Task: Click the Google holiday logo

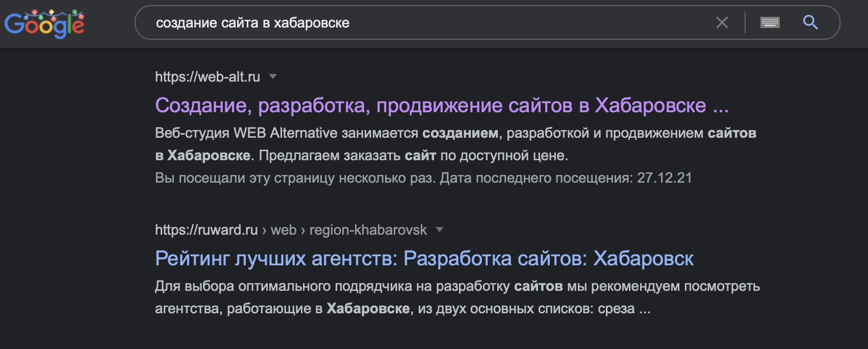Action: click(44, 23)
